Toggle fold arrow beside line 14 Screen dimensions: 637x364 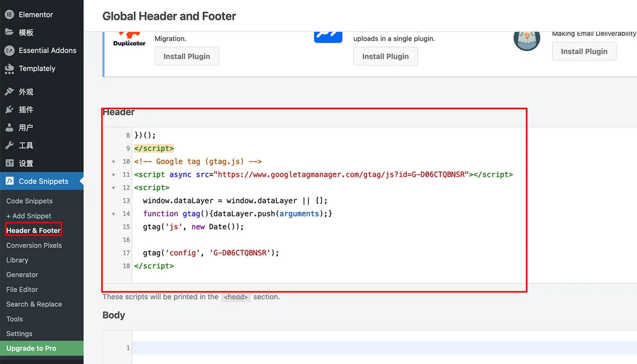(113, 213)
